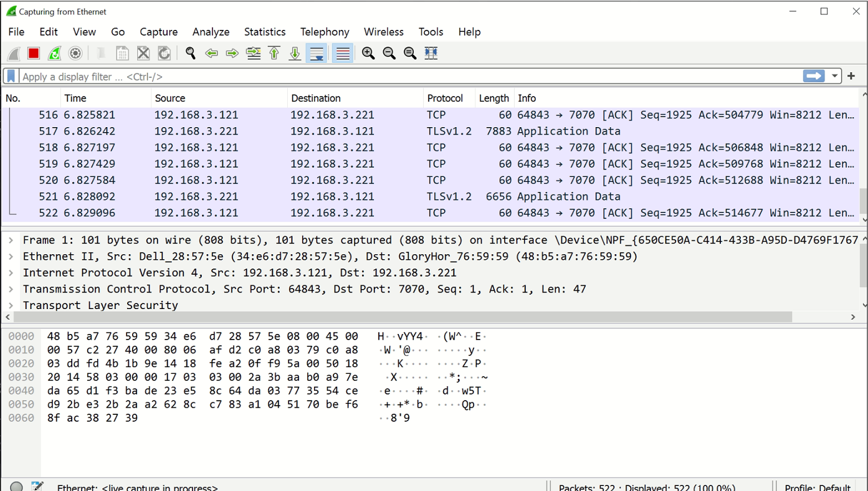The height and width of the screenshot is (491, 868).
Task: Focus the display filter input field
Action: tap(410, 76)
